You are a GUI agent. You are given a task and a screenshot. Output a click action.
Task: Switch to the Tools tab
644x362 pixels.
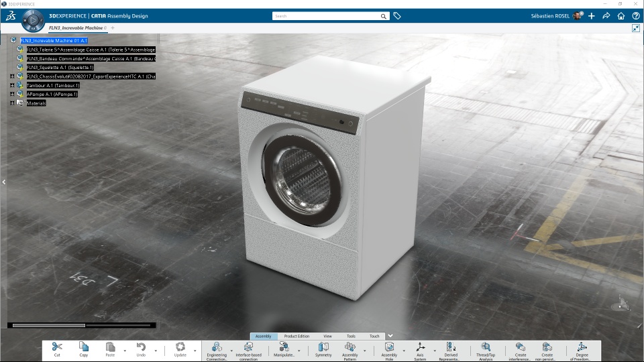click(351, 336)
